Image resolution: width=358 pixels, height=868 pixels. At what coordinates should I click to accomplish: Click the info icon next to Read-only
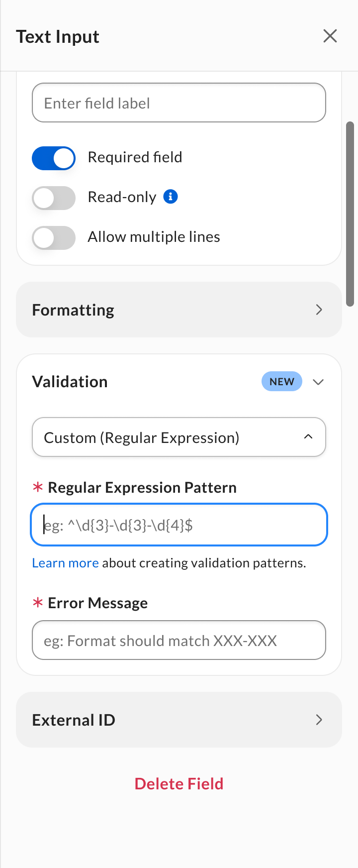click(x=170, y=197)
